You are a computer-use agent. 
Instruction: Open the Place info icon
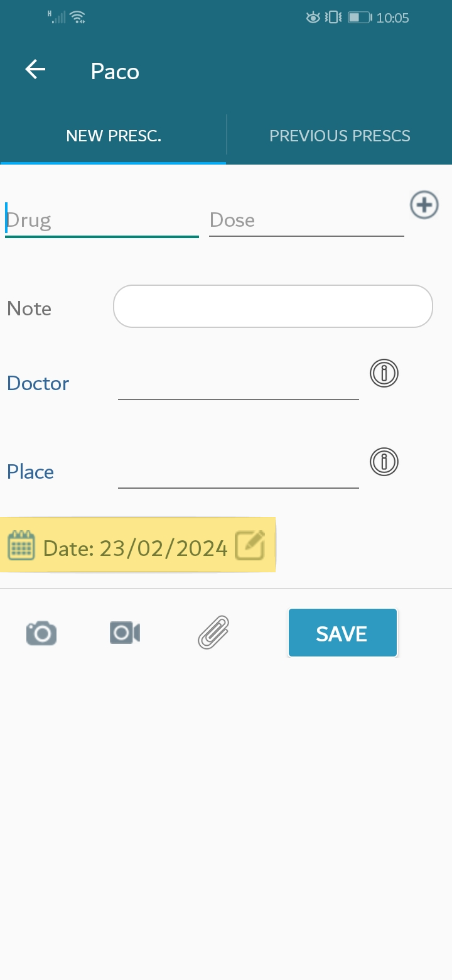384,462
